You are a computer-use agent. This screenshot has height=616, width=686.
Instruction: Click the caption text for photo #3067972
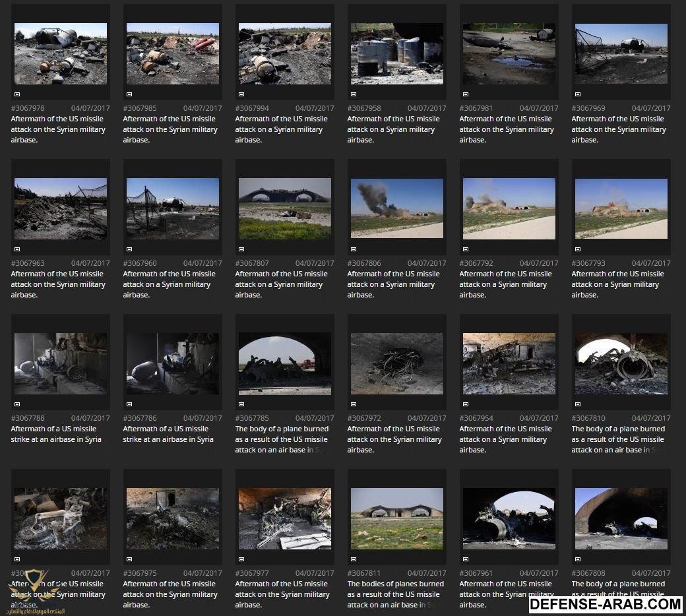tap(394, 439)
